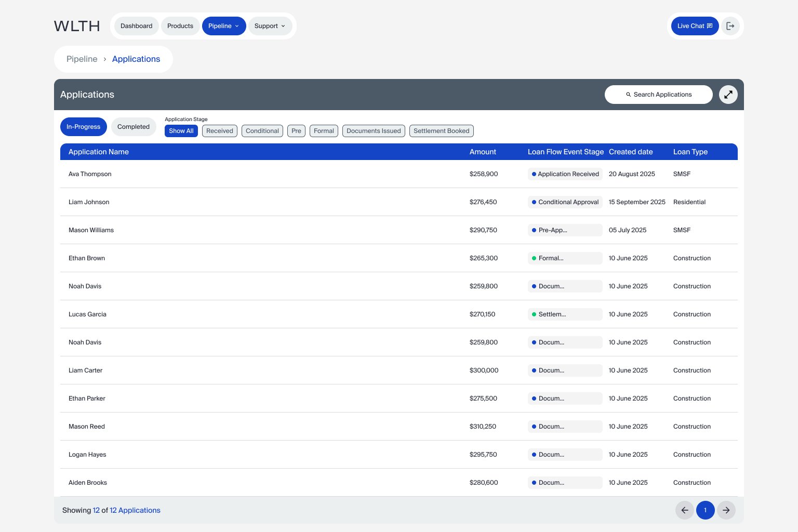Click the Loan Type column header
Image resolution: width=798 pixels, height=532 pixels.
pos(690,152)
